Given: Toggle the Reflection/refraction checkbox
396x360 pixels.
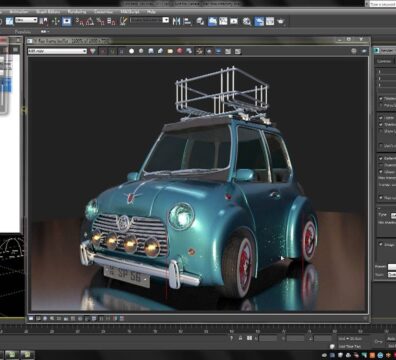Looking at the screenshot, I should pos(381,158).
